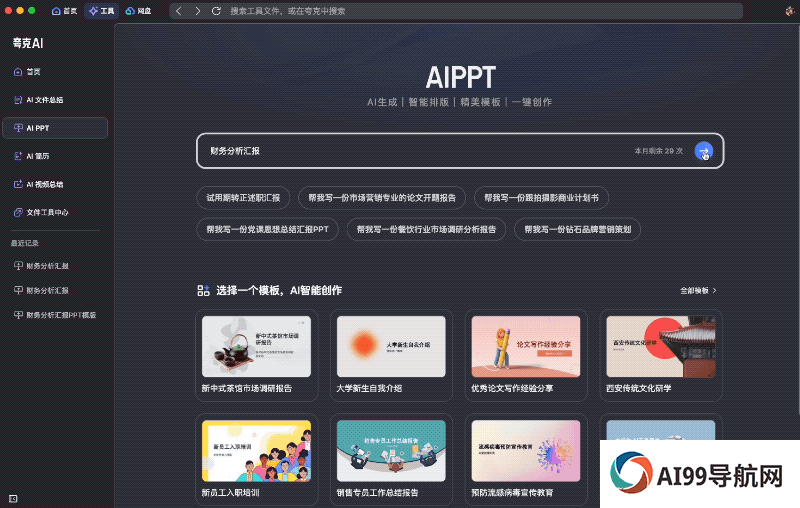The width and height of the screenshot is (800, 508).
Task: Select the 新中式茶馆市场调研报告 template thumbnail
Action: point(256,346)
